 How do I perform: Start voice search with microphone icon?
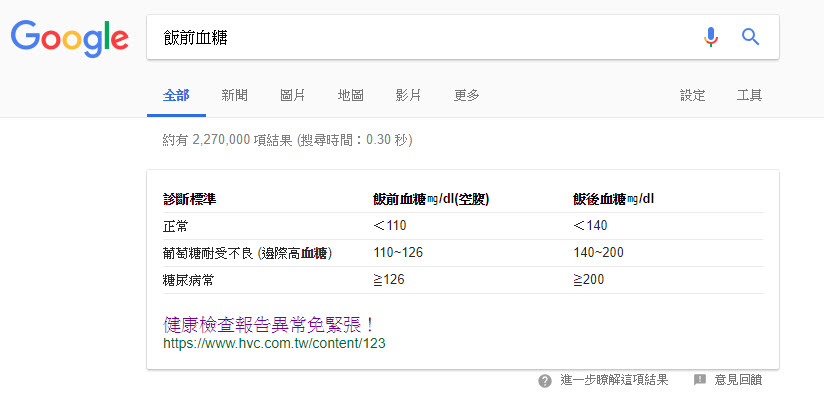pyautogui.click(x=711, y=37)
